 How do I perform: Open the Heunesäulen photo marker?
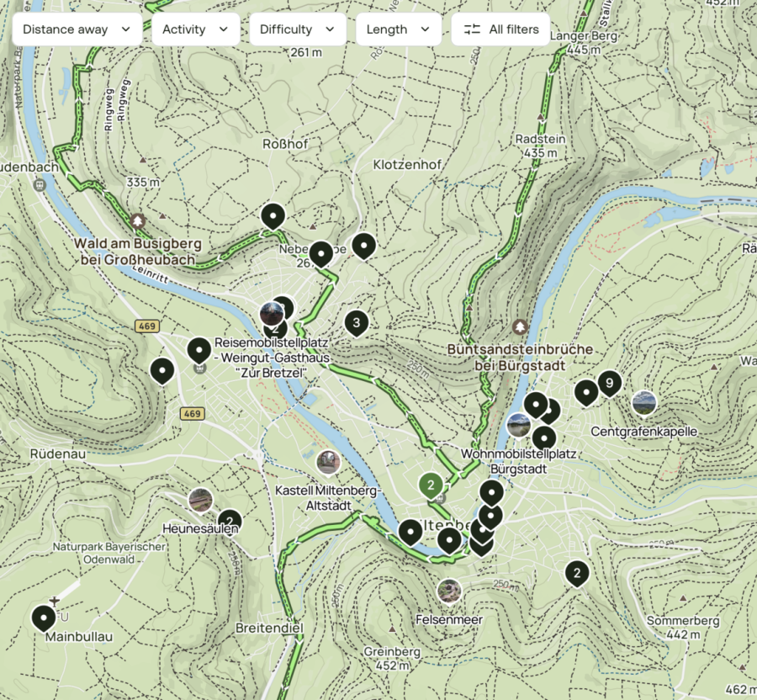click(200, 501)
